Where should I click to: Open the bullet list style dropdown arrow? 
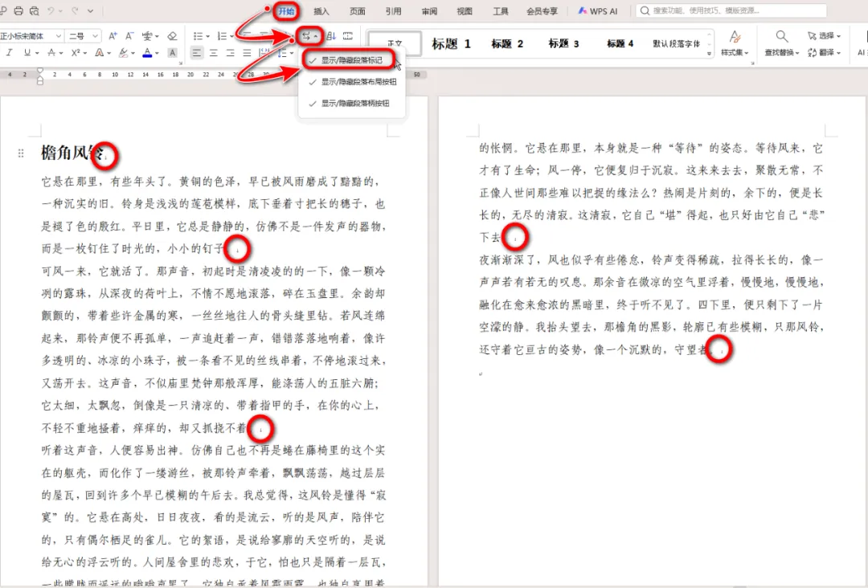coord(207,36)
